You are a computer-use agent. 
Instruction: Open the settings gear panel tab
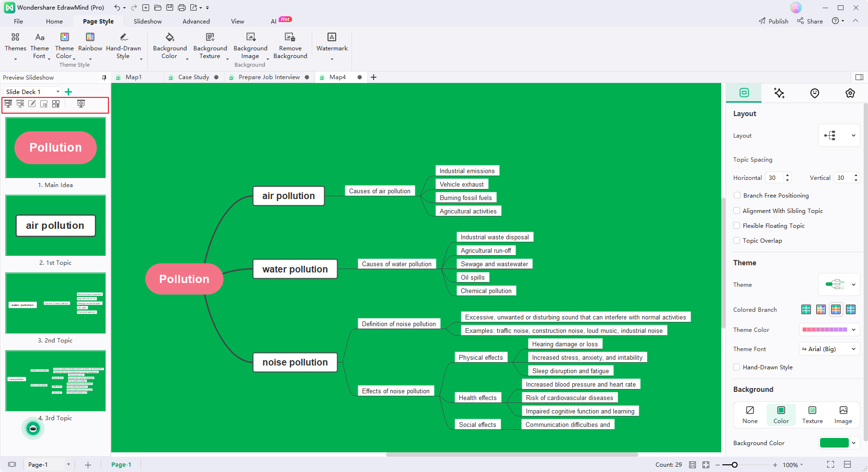[850, 93]
